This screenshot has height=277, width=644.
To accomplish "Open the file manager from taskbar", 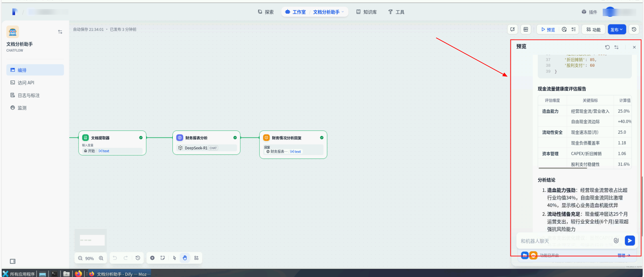I will [x=66, y=274].
